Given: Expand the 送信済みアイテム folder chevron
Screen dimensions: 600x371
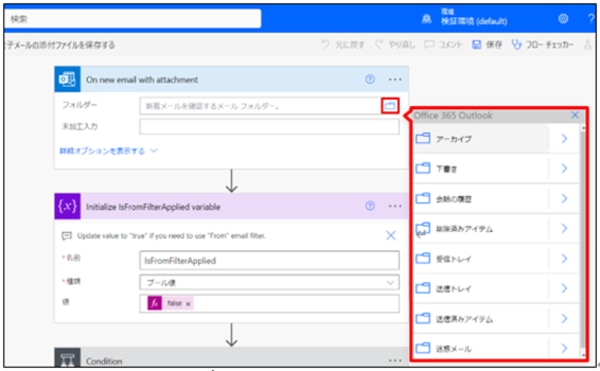Looking at the screenshot, I should pos(564,318).
